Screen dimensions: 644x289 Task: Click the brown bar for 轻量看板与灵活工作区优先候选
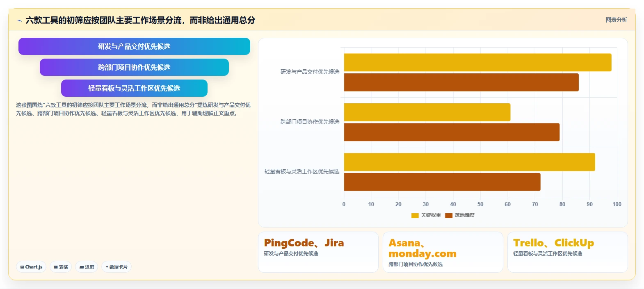(x=442, y=182)
